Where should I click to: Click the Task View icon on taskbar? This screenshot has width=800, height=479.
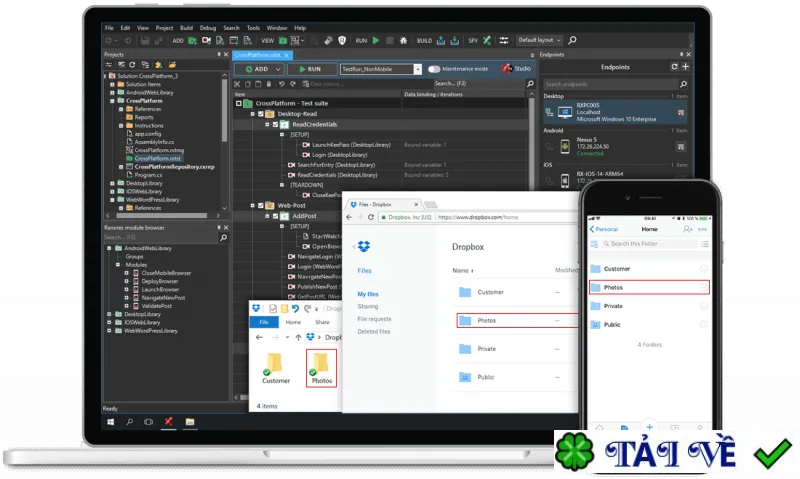click(x=148, y=422)
